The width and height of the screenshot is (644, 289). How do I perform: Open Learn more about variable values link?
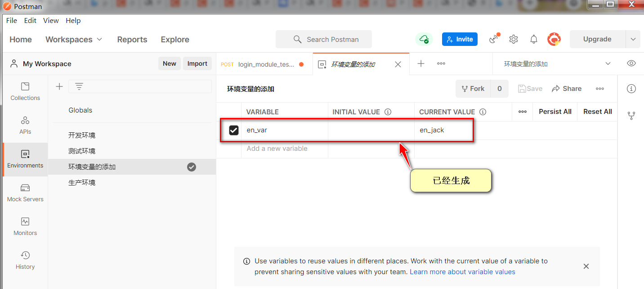click(462, 272)
